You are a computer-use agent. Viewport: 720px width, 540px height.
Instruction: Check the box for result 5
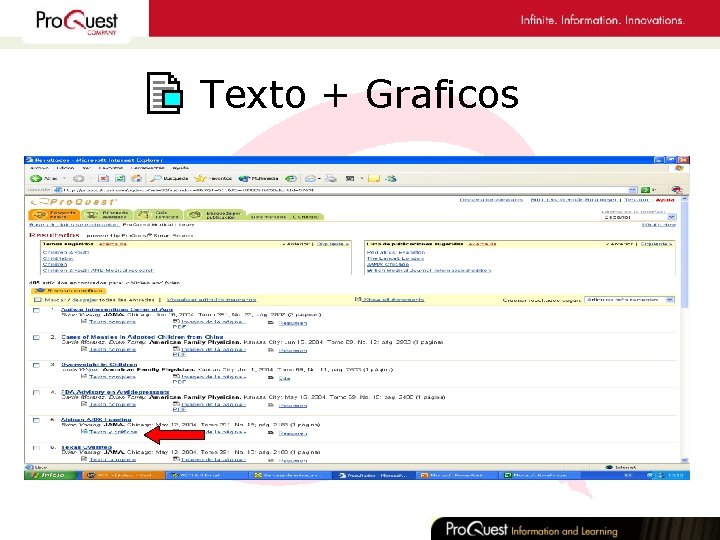36,420
